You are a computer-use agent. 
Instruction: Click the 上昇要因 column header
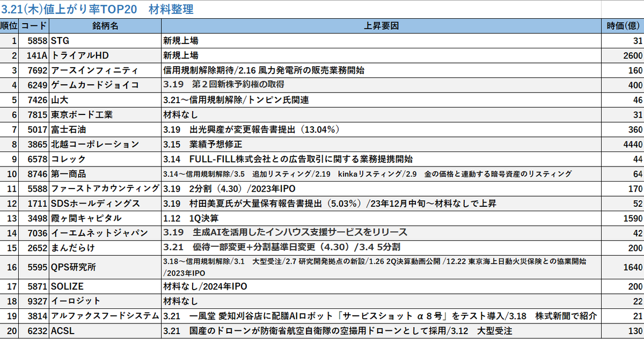pos(380,26)
